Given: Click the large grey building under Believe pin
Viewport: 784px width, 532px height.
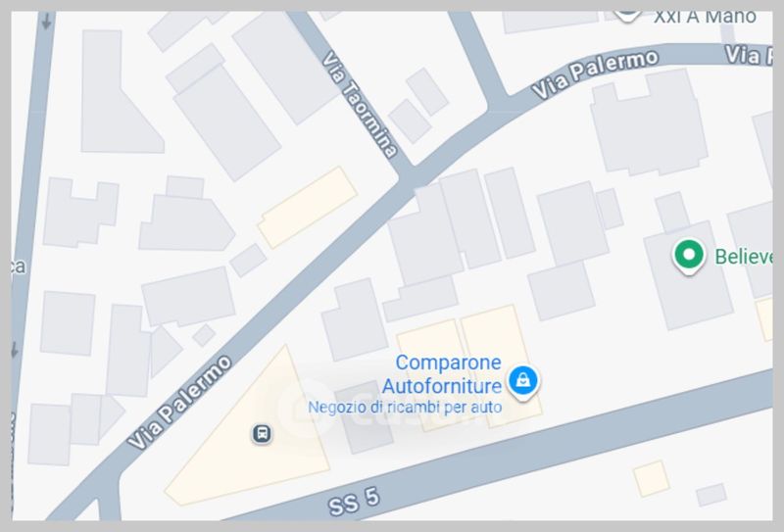Looking at the screenshot, I should 688,275.
